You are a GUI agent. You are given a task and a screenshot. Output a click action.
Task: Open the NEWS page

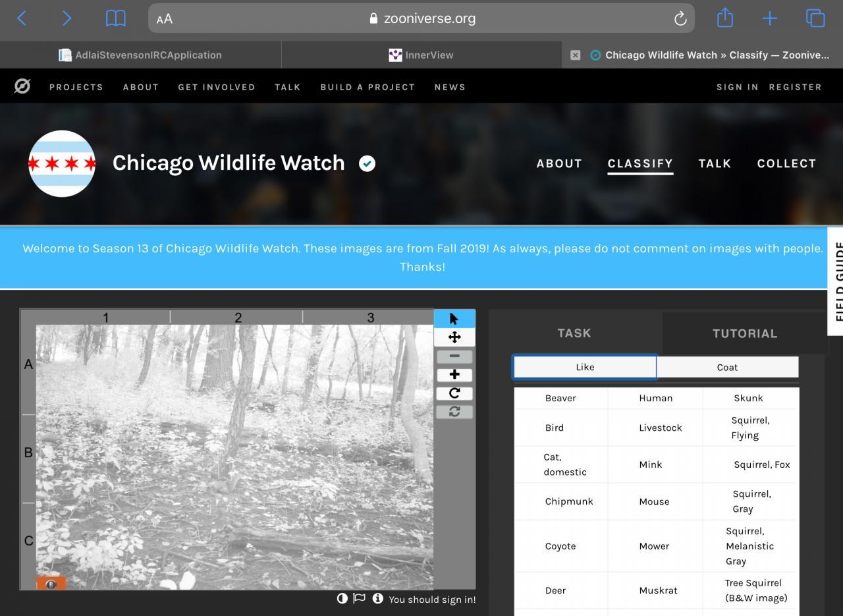(450, 87)
